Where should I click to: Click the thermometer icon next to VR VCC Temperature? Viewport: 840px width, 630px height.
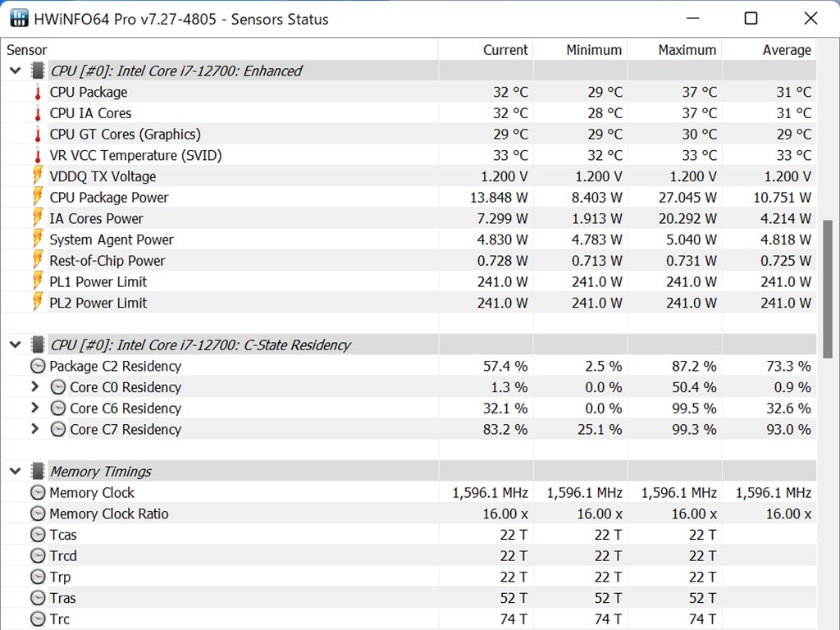tap(38, 155)
